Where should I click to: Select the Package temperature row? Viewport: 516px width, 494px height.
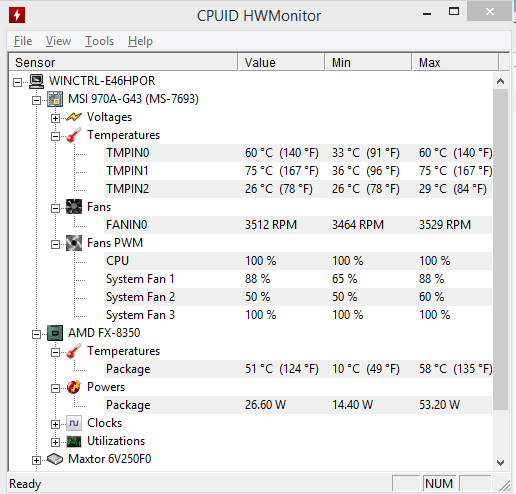coord(298,369)
